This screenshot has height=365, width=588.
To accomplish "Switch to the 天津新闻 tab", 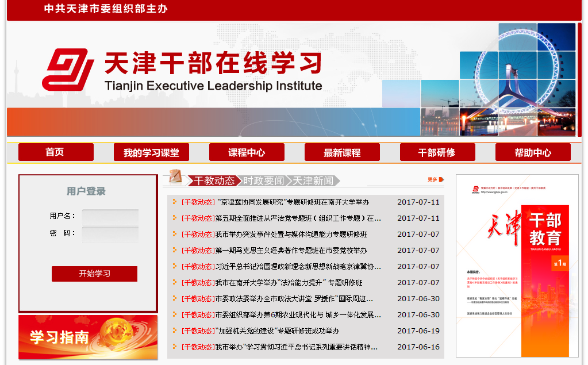I will coord(313,180).
